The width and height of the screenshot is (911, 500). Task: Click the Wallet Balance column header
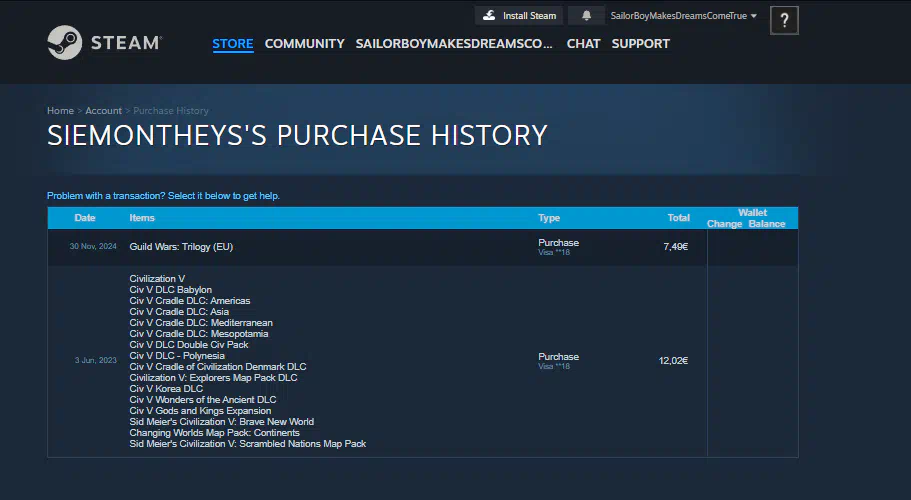767,224
